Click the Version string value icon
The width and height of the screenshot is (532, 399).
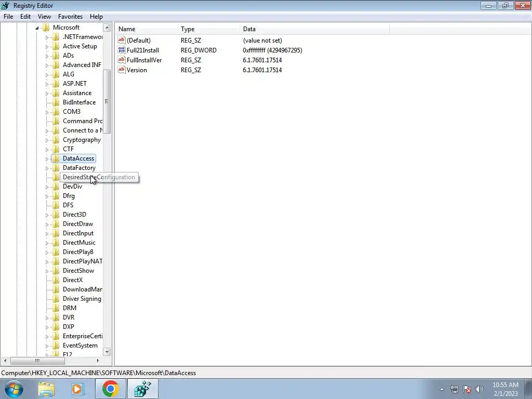click(122, 70)
